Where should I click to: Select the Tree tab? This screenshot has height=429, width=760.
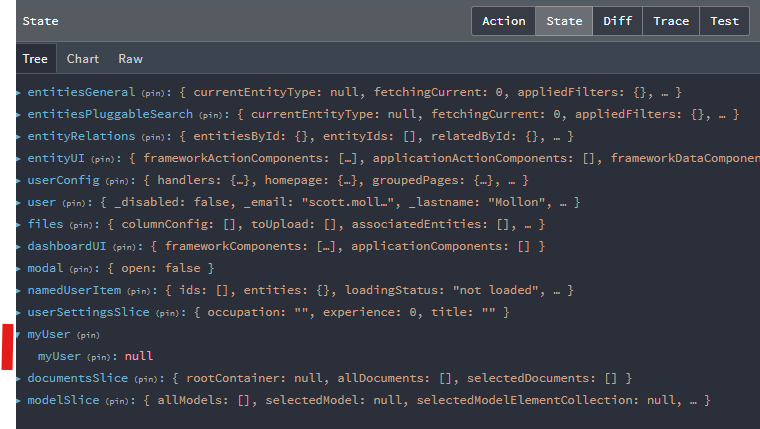pos(35,59)
